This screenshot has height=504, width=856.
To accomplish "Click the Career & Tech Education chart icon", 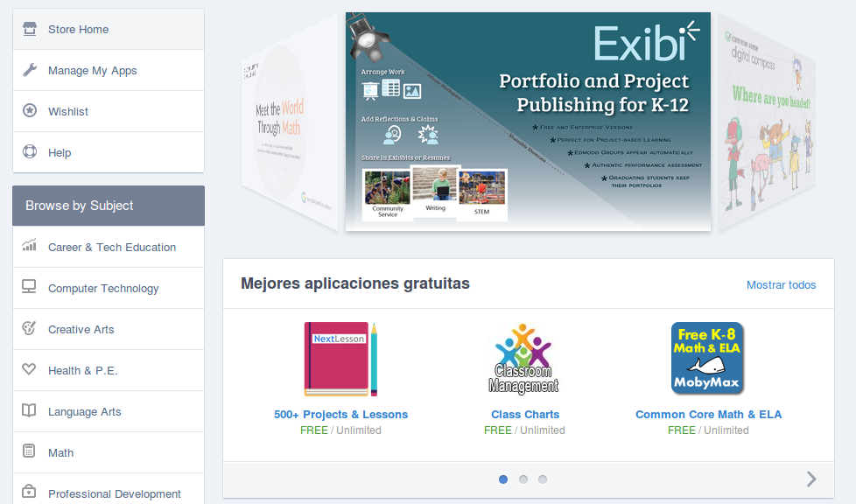I will click(30, 247).
